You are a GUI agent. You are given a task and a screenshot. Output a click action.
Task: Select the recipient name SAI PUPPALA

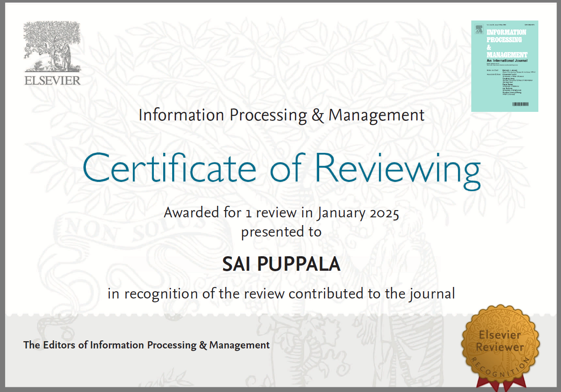(281, 265)
